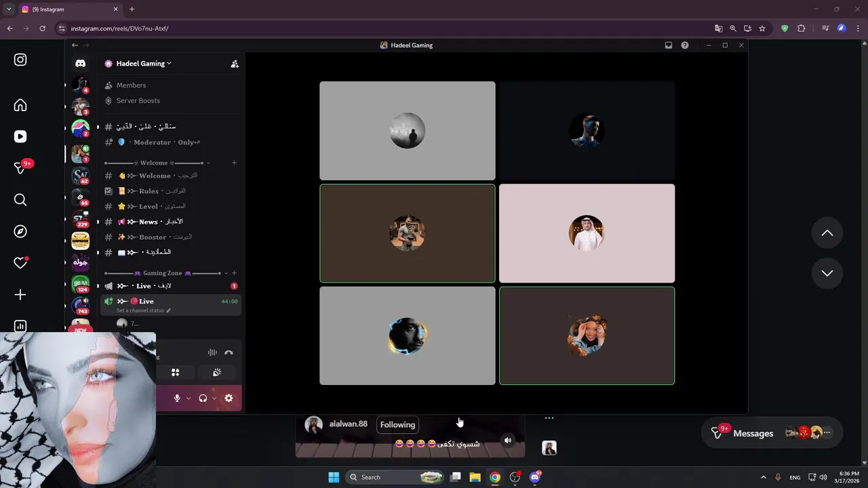
Task: Bookmark this page with the star icon
Action: pyautogui.click(x=762, y=28)
